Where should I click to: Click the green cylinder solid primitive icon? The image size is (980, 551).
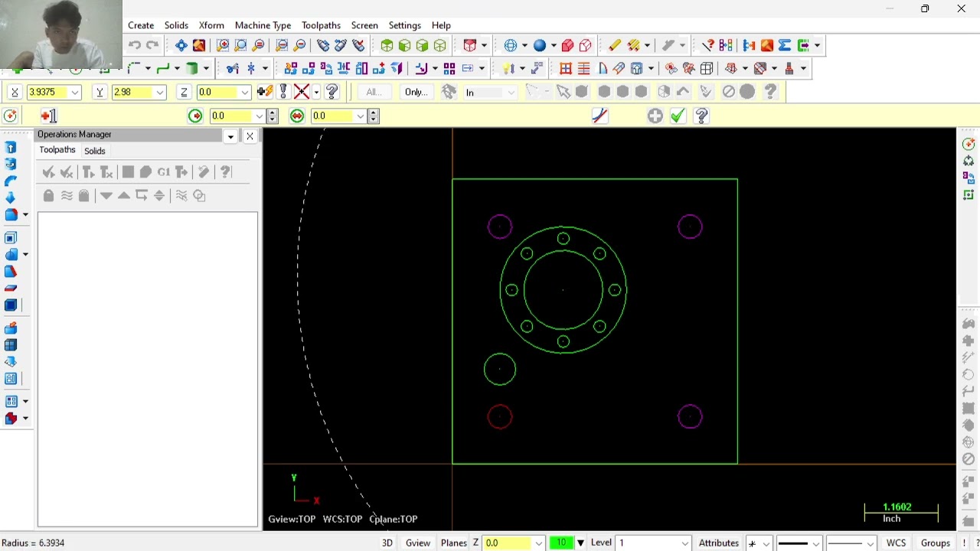click(193, 68)
